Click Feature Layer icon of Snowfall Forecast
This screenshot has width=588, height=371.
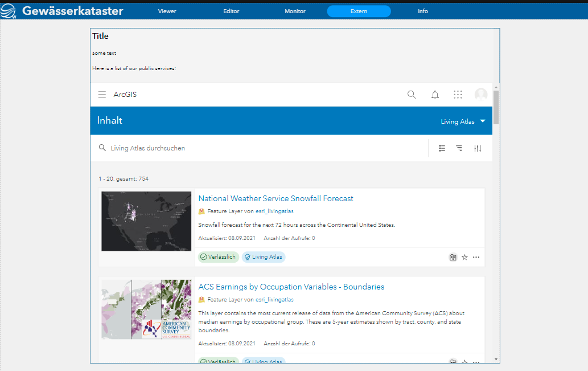[x=202, y=211]
